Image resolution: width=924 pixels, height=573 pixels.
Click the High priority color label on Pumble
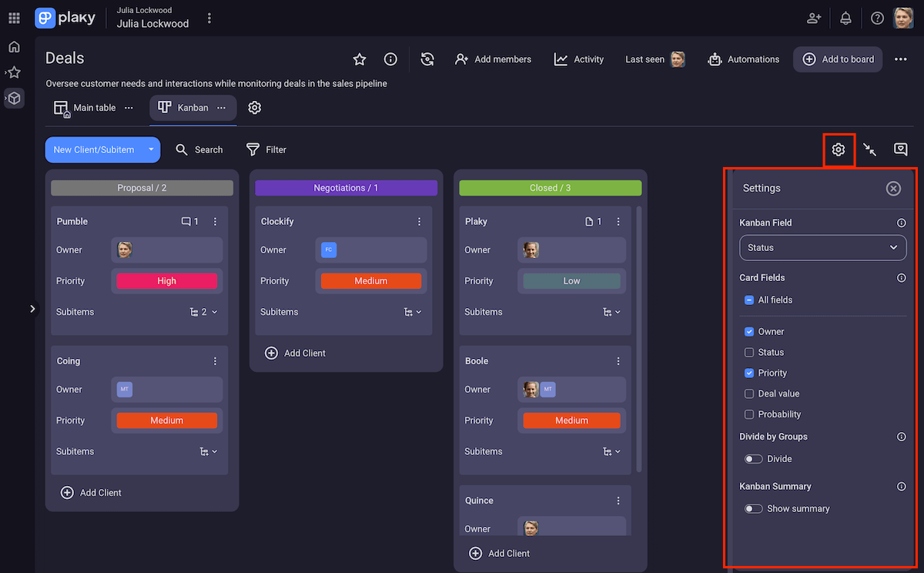click(166, 280)
